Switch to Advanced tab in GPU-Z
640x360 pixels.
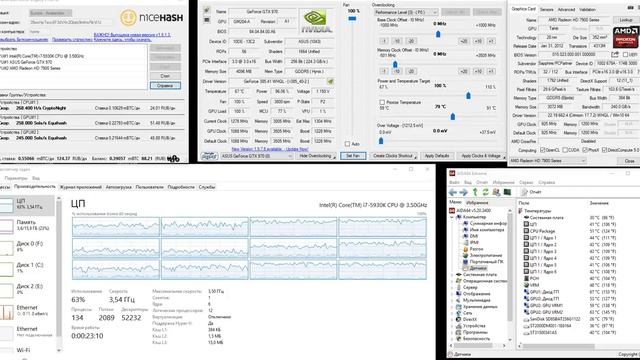566,9
